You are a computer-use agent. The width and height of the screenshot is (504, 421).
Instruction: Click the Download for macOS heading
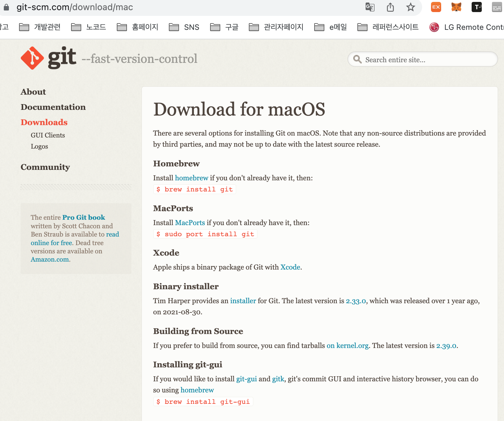click(x=239, y=109)
